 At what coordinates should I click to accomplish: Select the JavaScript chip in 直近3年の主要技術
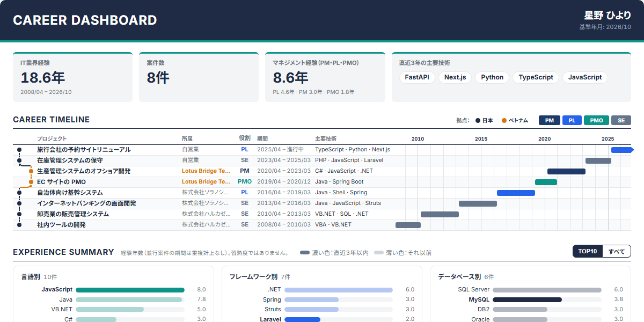[x=585, y=77]
